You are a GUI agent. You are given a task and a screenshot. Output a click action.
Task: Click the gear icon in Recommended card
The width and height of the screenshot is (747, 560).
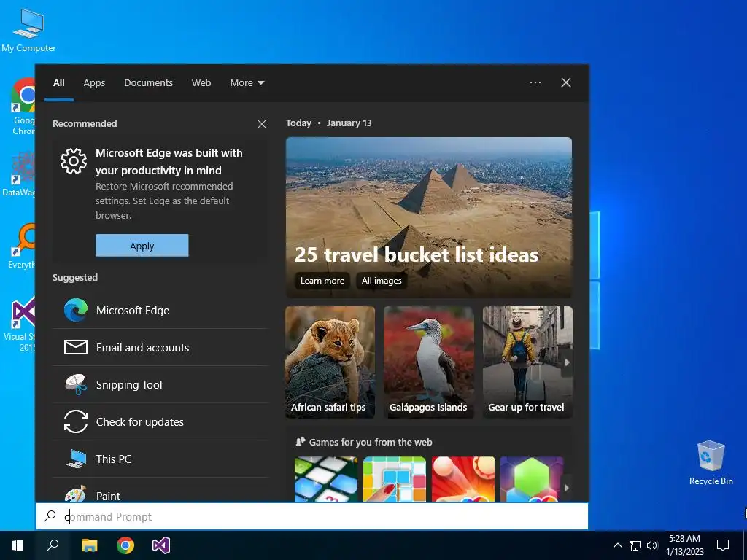click(74, 161)
